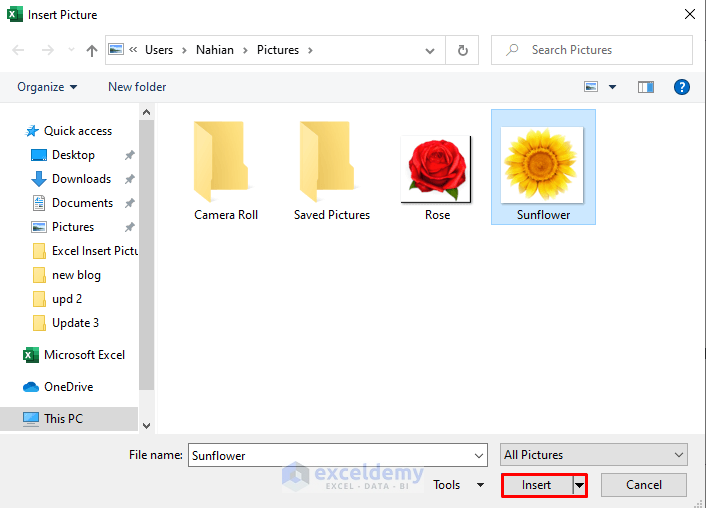This screenshot has height=508, width=706.
Task: Go forward using the Forward arrow
Action: (47, 50)
